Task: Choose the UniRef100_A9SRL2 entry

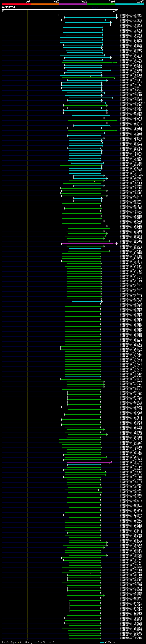Action: point(131,80)
